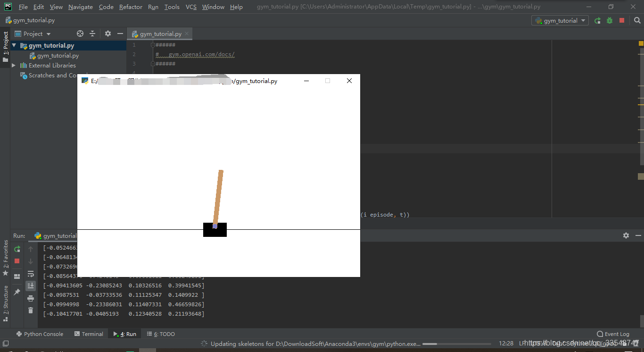Open the View menu

(x=56, y=7)
